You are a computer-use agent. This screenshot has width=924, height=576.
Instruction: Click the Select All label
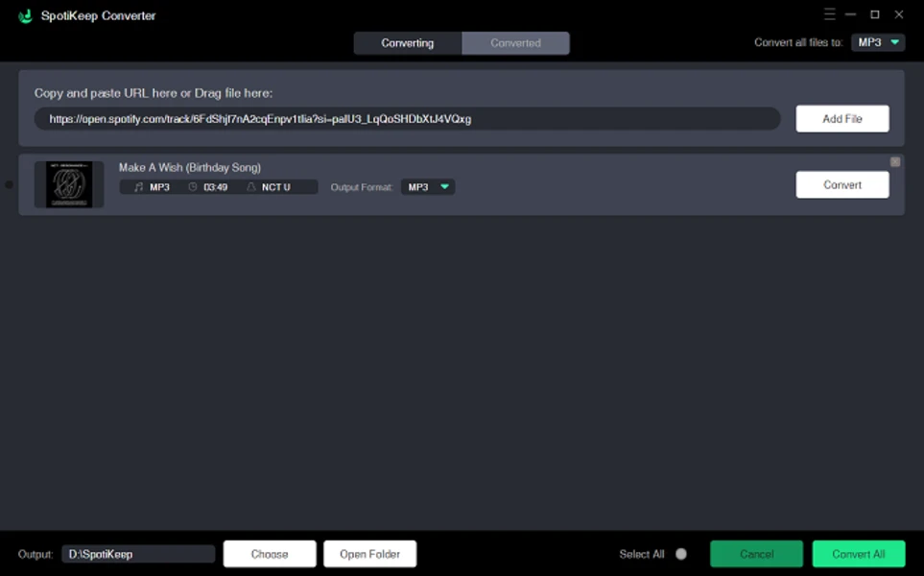[x=641, y=554]
